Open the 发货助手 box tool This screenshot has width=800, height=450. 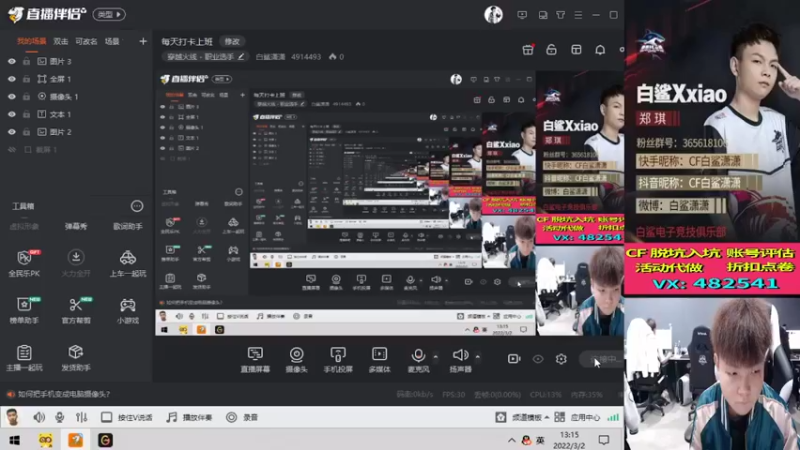tap(76, 357)
